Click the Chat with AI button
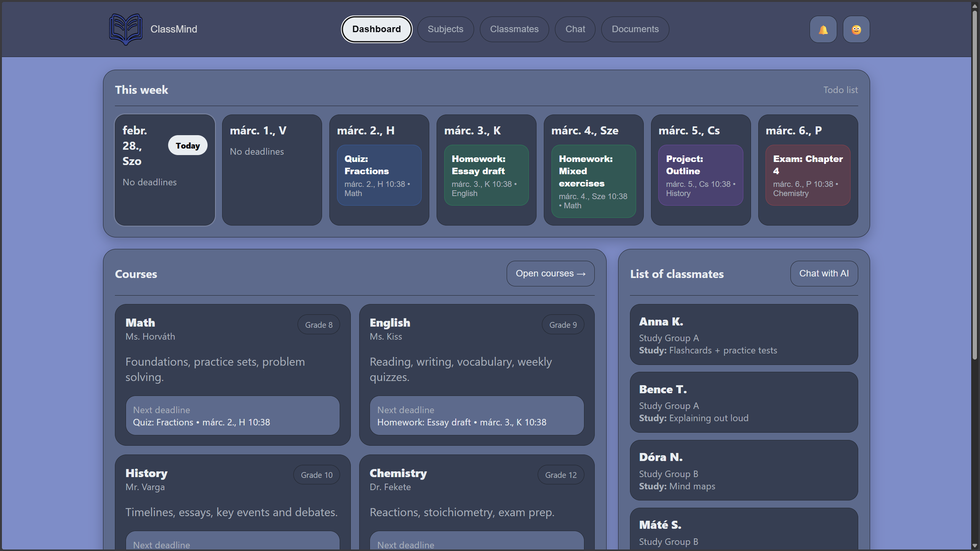The width and height of the screenshot is (980, 551). tap(823, 273)
